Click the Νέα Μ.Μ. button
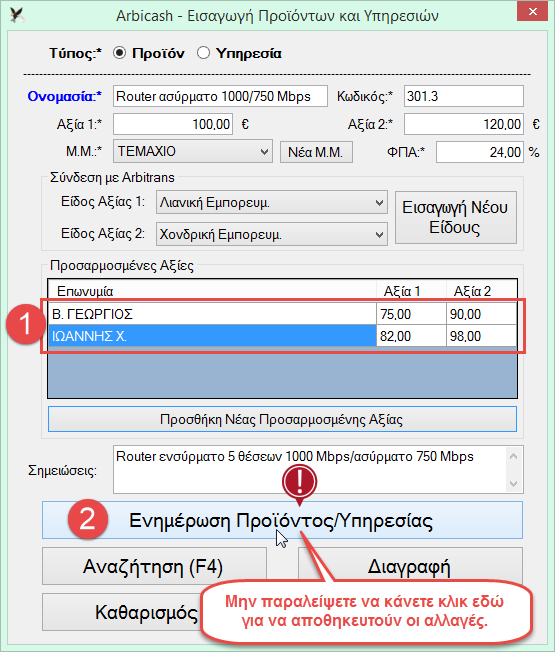This screenshot has height=652, width=555. 316,152
